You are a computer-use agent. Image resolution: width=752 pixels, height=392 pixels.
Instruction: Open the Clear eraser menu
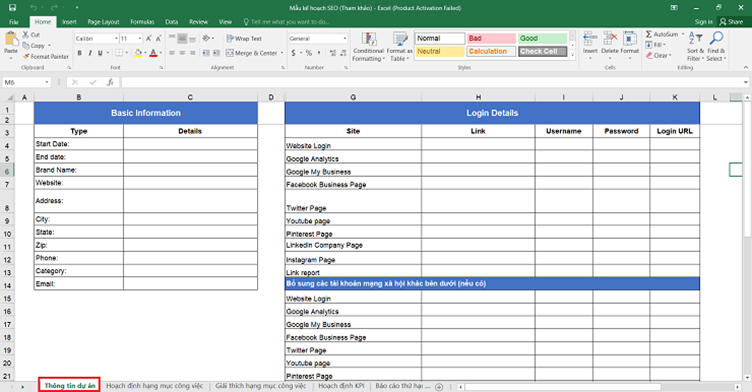658,56
